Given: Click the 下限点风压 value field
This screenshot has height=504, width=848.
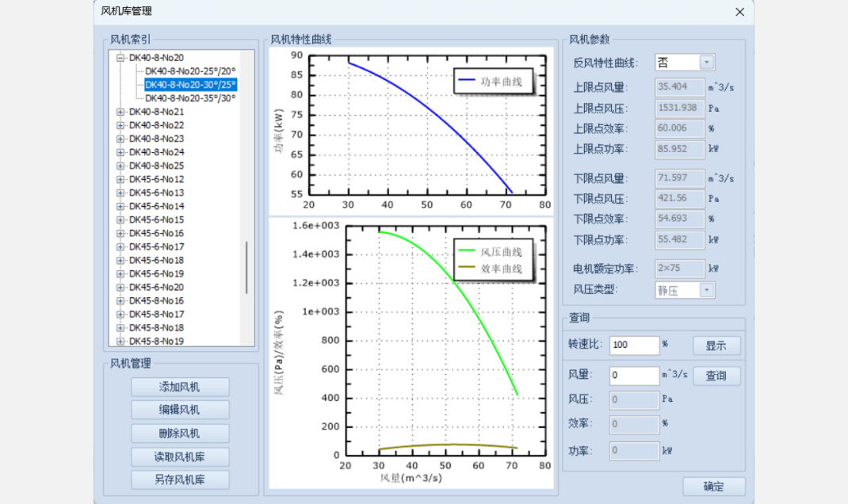Looking at the screenshot, I should coord(680,198).
